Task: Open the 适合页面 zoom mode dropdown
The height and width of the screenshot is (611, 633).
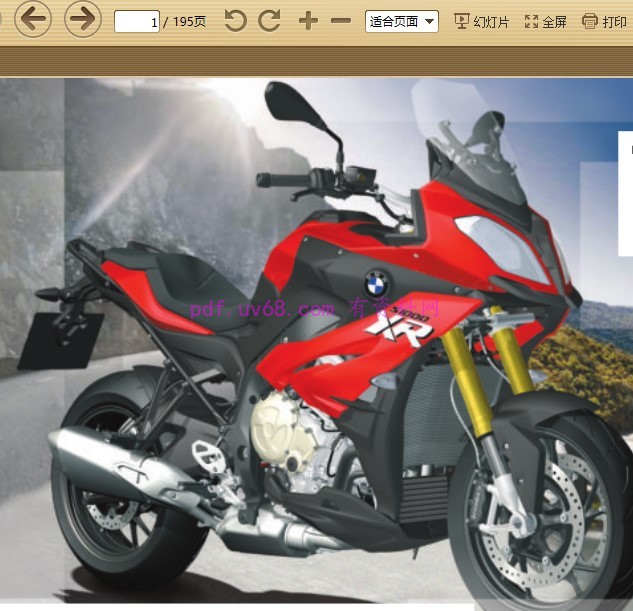Action: (402, 21)
